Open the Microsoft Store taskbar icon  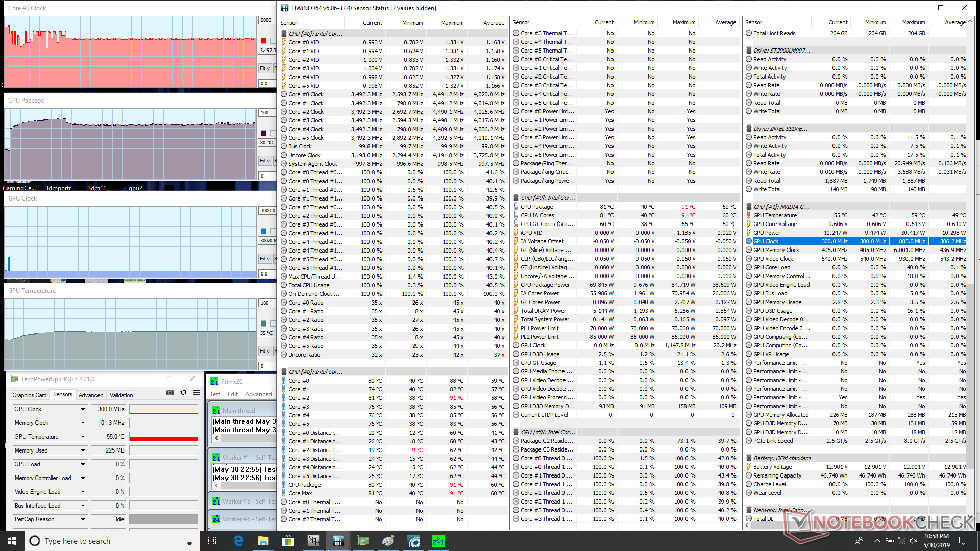tap(288, 541)
